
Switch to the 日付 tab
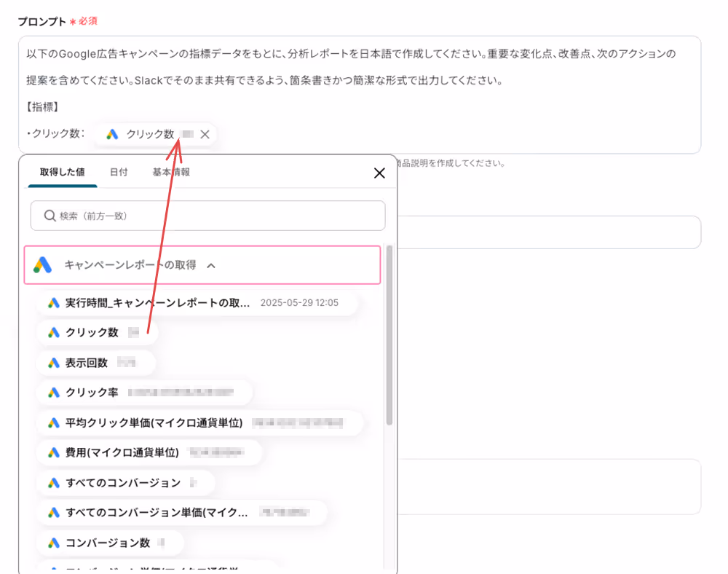119,173
